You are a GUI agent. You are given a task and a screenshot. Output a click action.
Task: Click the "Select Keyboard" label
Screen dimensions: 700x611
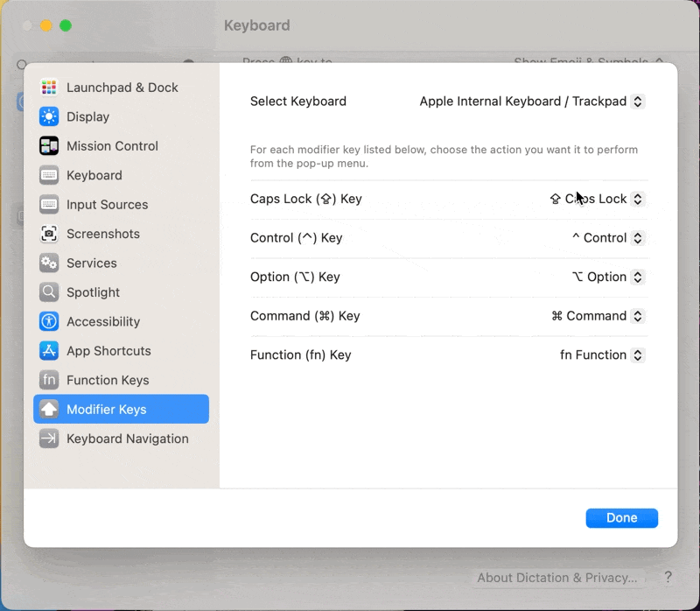pyautogui.click(x=298, y=102)
